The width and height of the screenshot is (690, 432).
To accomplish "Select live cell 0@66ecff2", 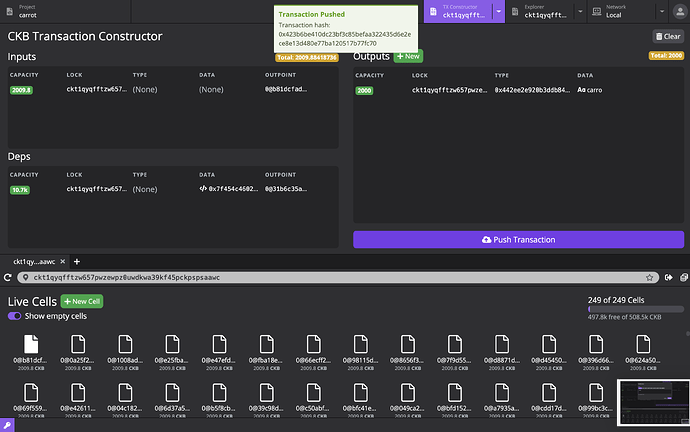I will click(313, 352).
